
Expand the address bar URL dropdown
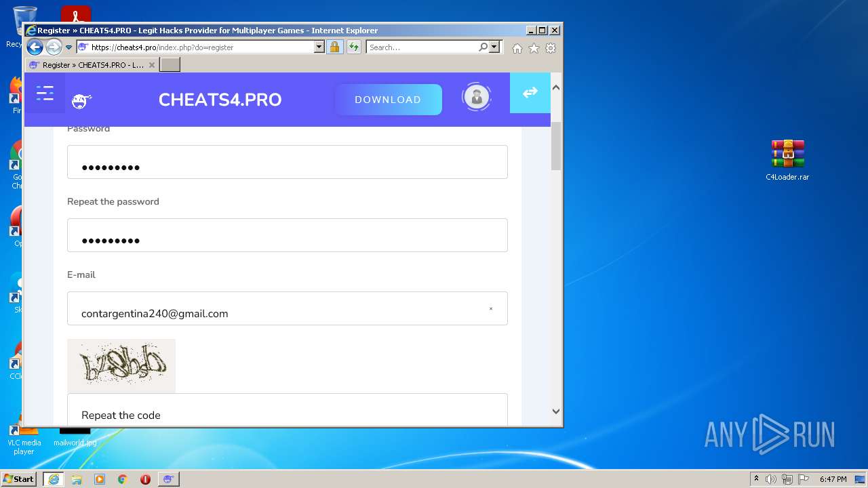[319, 47]
